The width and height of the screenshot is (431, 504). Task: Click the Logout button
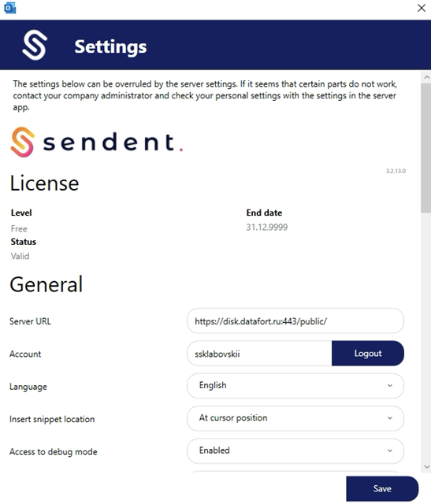(368, 354)
